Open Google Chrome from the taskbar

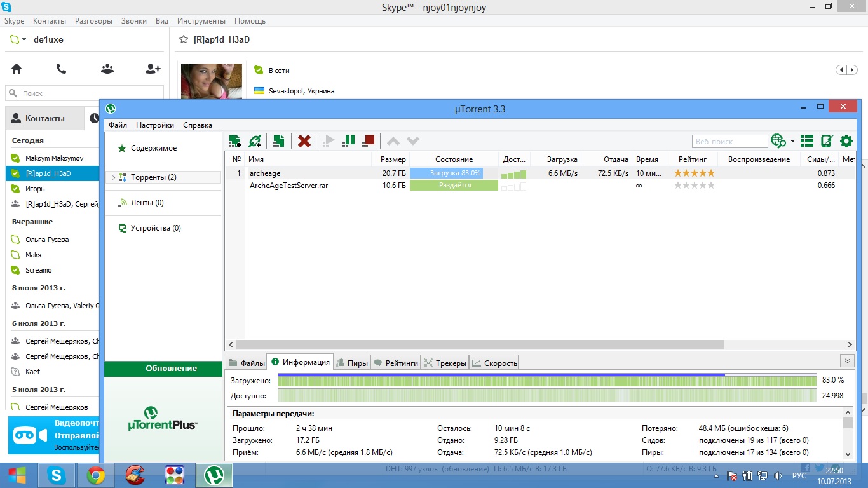pos(96,475)
